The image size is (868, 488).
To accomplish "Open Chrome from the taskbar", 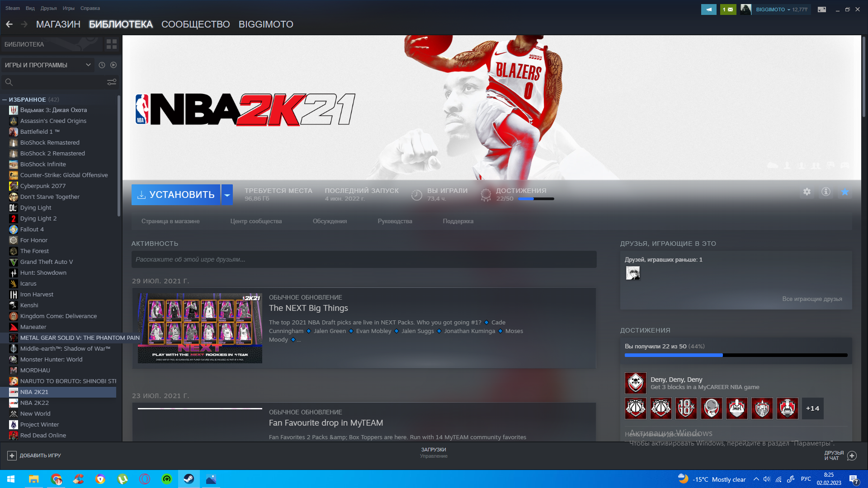I will pos(56,479).
